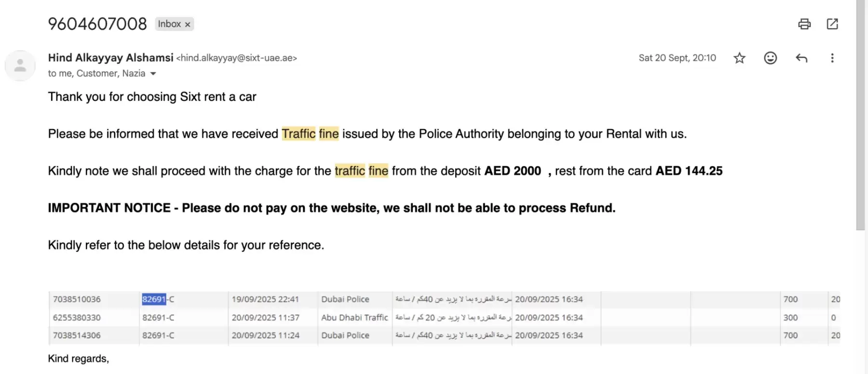Viewport: 868px width, 374px height.
Task: Open the email in a new window
Action: coord(832,24)
